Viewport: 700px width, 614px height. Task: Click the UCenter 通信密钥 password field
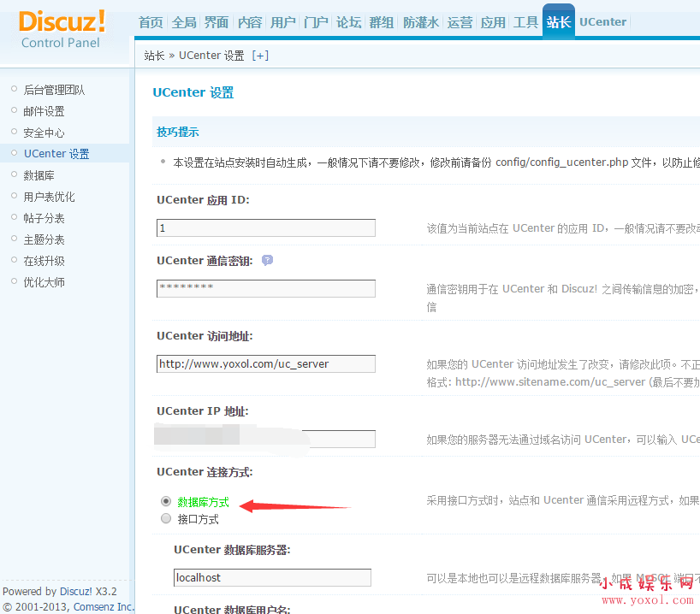tap(266, 288)
